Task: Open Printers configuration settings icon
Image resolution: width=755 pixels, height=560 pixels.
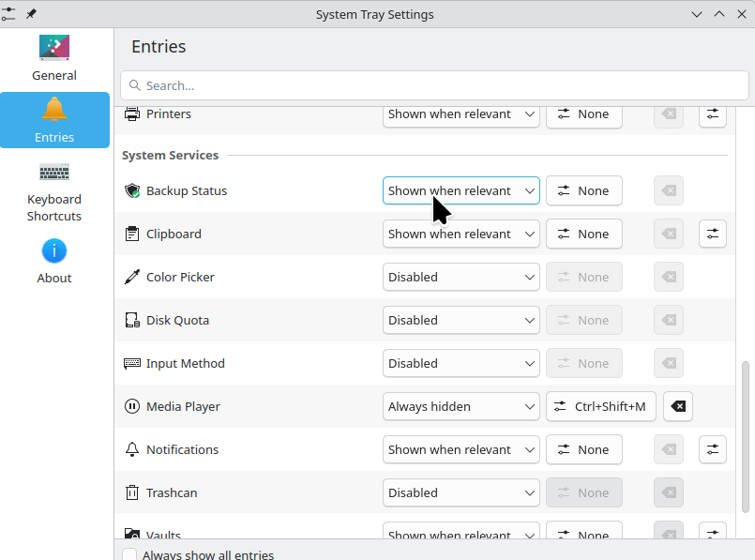Action: tap(713, 114)
